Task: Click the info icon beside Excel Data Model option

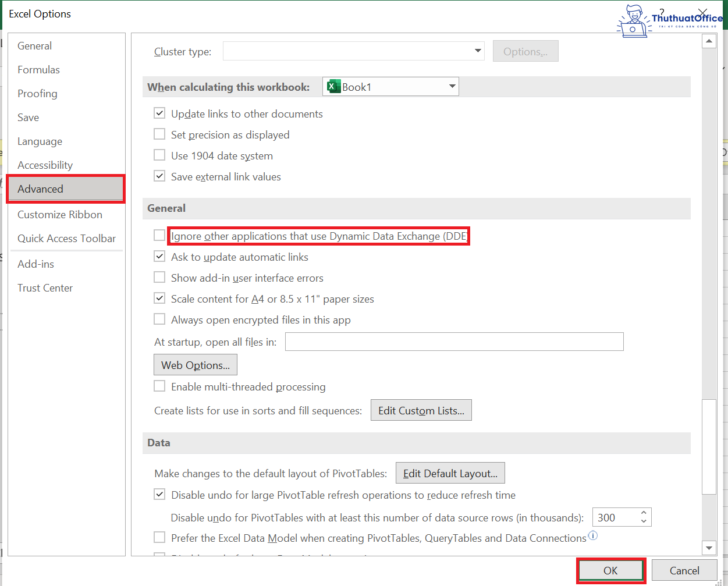Action: [x=593, y=535]
